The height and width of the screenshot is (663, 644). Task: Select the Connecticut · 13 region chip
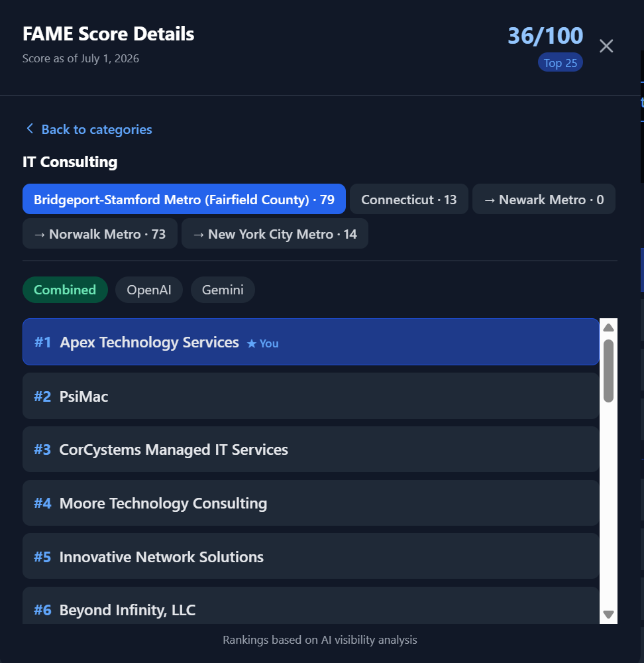click(409, 199)
